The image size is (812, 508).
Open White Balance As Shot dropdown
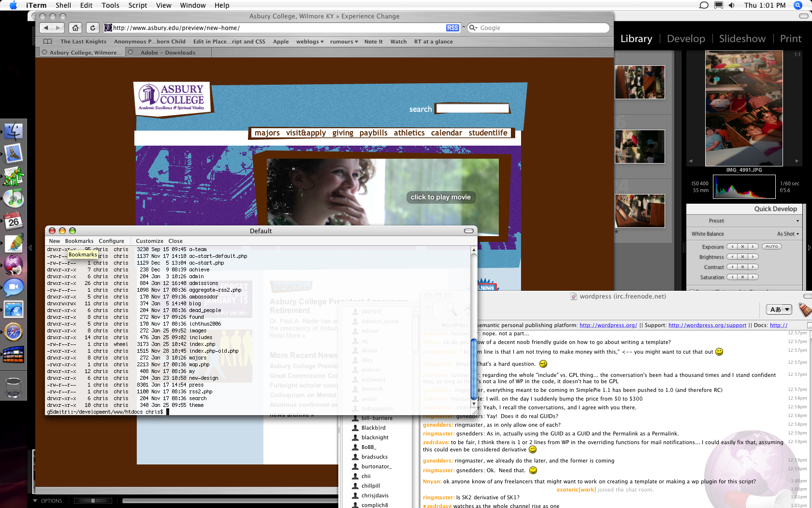pos(788,234)
